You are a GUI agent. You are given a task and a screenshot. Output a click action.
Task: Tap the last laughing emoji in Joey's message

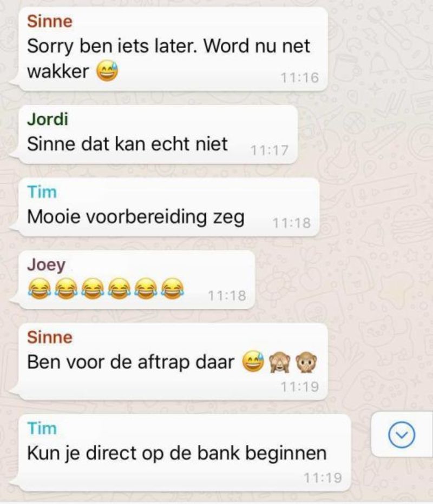(x=173, y=288)
